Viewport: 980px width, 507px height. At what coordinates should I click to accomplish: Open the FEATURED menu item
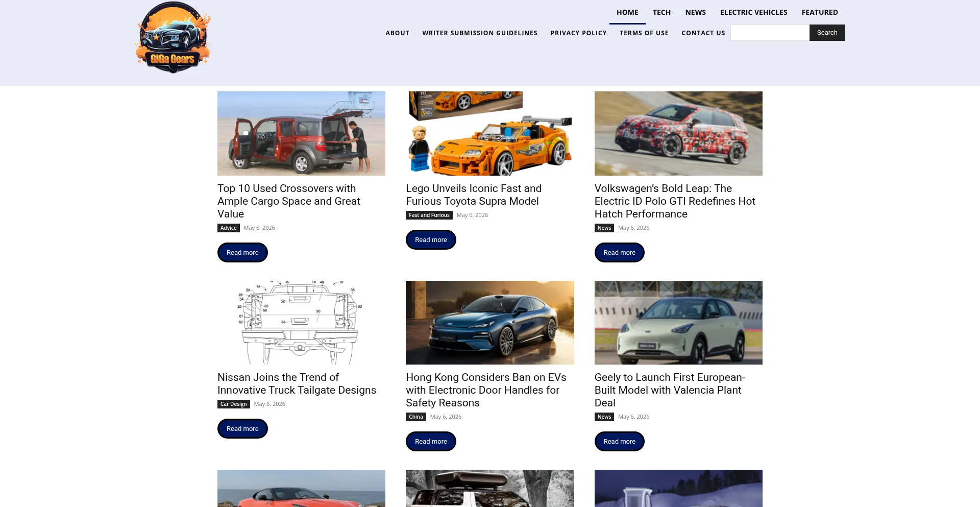(x=820, y=12)
